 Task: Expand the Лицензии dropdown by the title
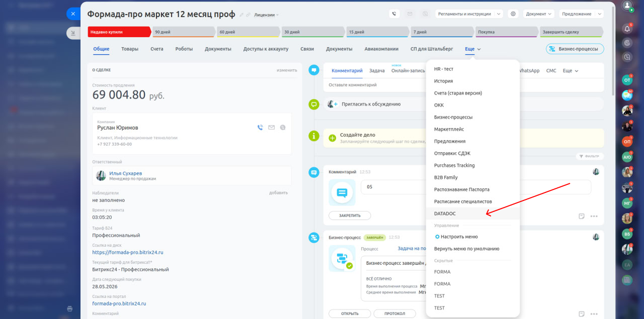coord(266,15)
